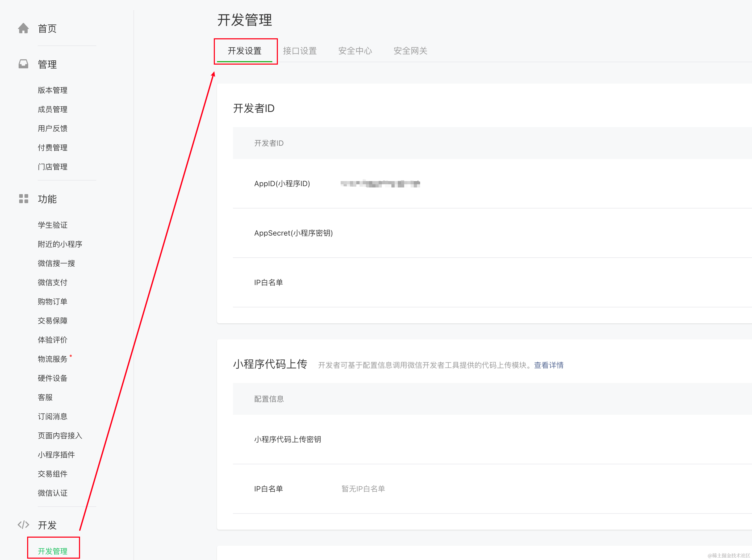Click the blurred AppID value

[x=380, y=184]
